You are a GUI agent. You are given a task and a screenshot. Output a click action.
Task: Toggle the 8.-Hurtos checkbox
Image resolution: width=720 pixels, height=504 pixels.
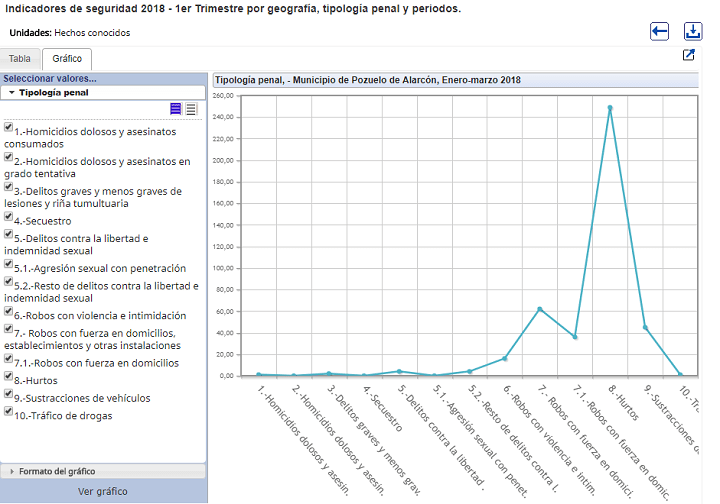click(8, 376)
